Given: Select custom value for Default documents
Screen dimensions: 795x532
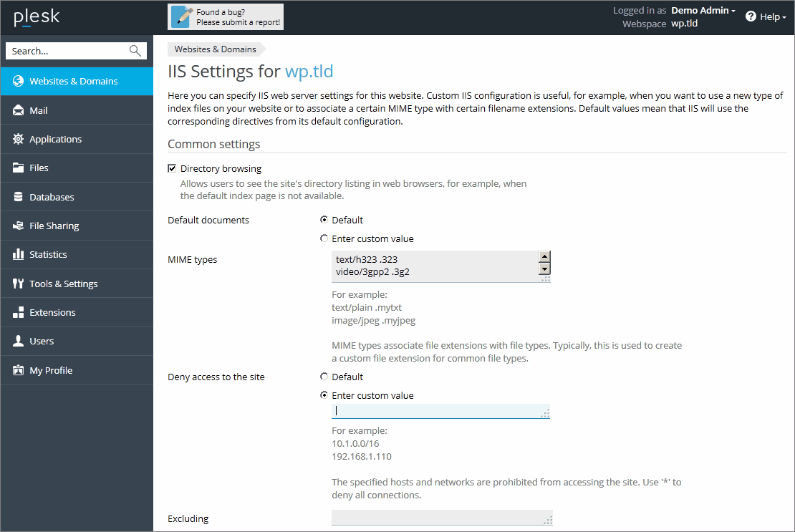Looking at the screenshot, I should click(x=324, y=238).
